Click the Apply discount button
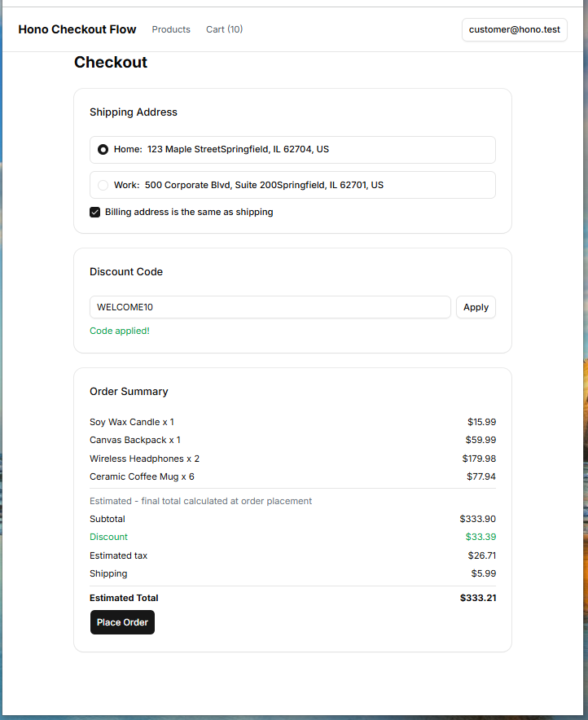 click(476, 307)
